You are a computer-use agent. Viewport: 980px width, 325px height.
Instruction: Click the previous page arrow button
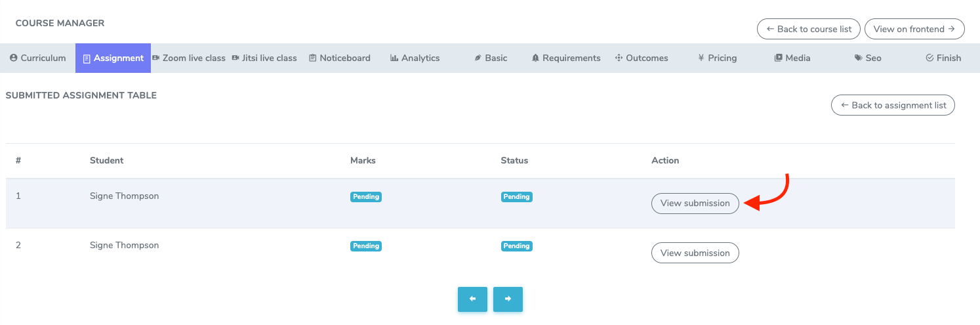click(472, 299)
